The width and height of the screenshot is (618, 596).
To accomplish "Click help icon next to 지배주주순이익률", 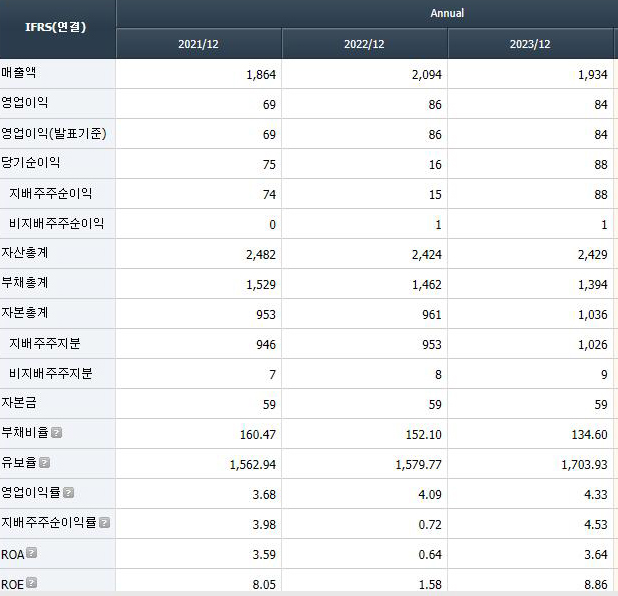I will click(x=104, y=523).
